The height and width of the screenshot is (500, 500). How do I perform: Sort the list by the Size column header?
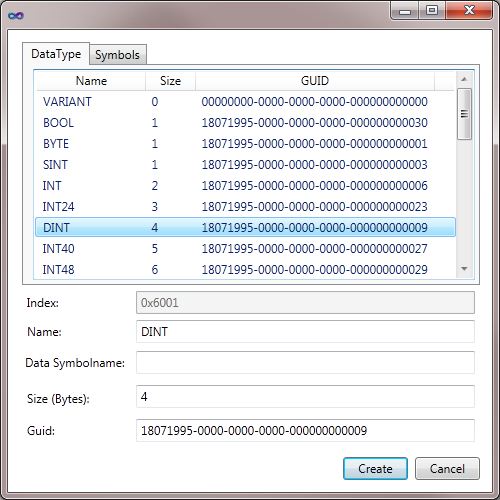point(170,81)
